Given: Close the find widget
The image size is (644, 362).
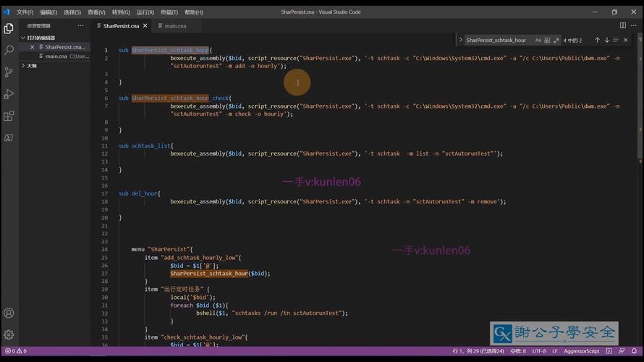Looking at the screenshot, I should pyautogui.click(x=625, y=40).
